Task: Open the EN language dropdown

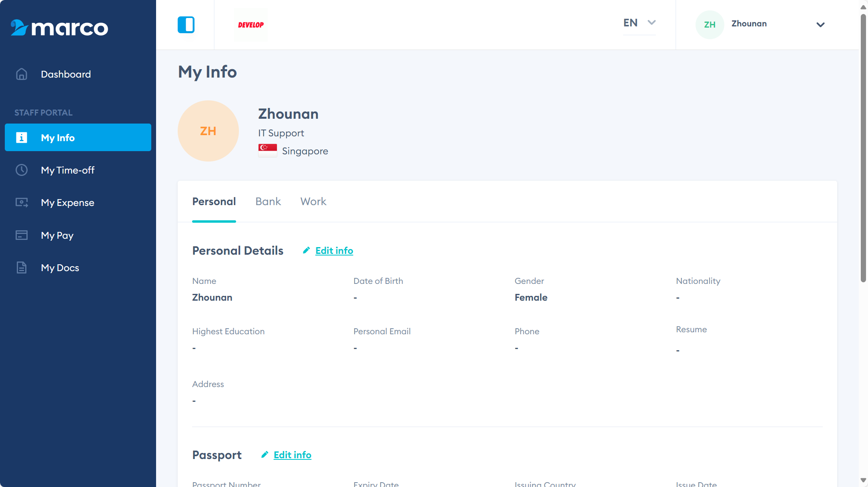Action: [x=639, y=23]
